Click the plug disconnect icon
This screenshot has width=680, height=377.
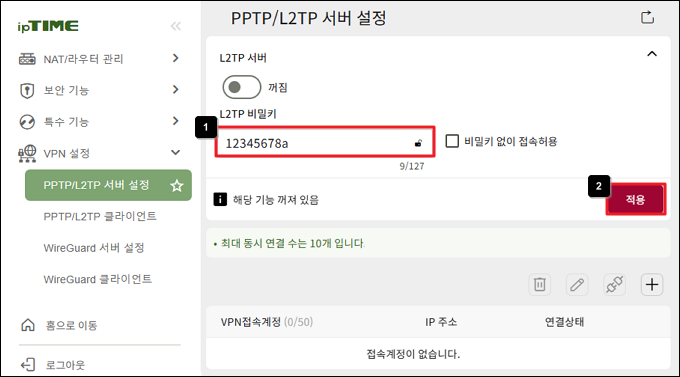614,285
